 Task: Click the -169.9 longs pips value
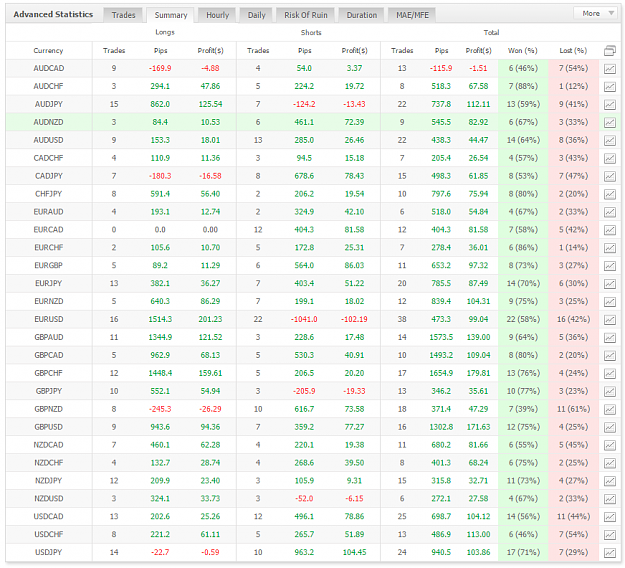tap(160, 68)
